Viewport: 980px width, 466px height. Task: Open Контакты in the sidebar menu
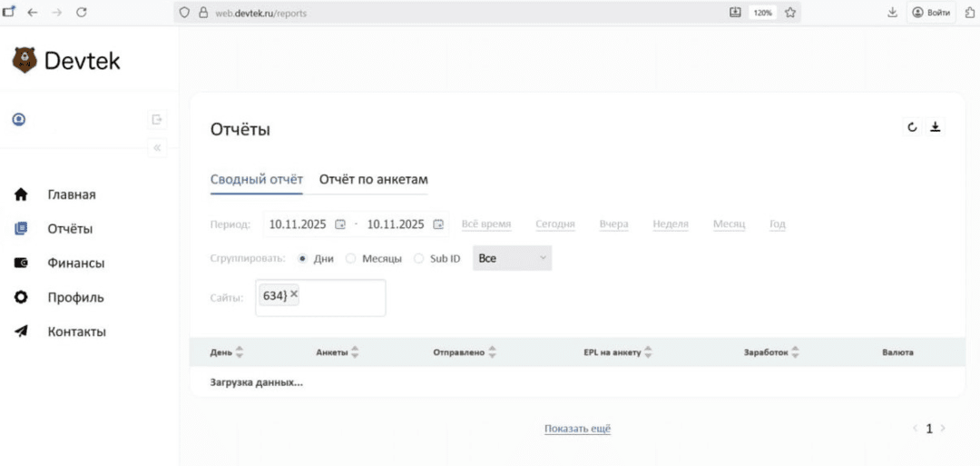coord(77,332)
